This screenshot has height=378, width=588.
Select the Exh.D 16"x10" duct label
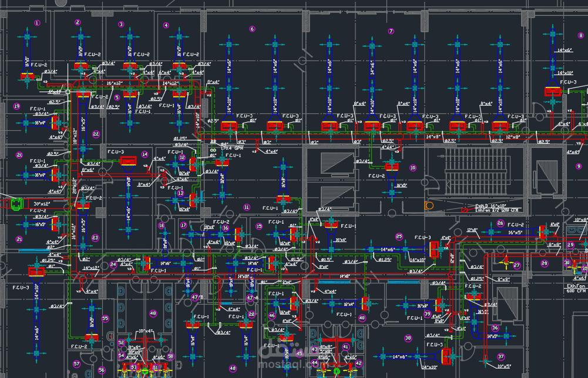click(490, 206)
